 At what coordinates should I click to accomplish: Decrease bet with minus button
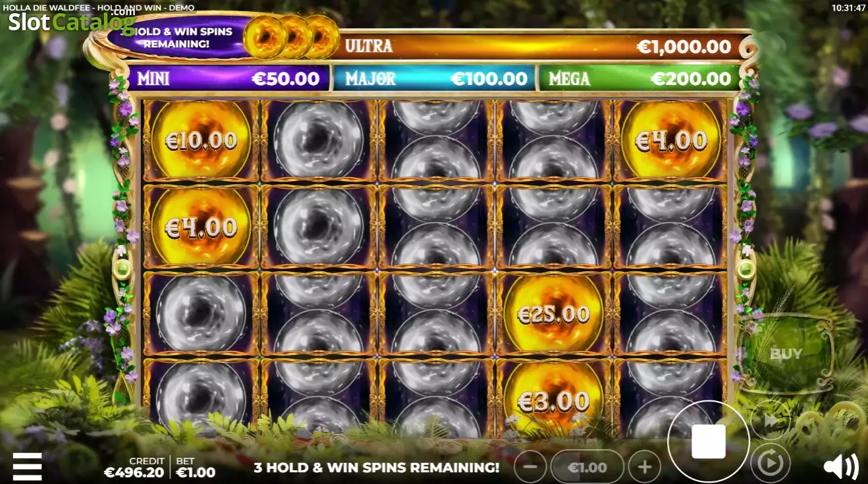pyautogui.click(x=530, y=467)
